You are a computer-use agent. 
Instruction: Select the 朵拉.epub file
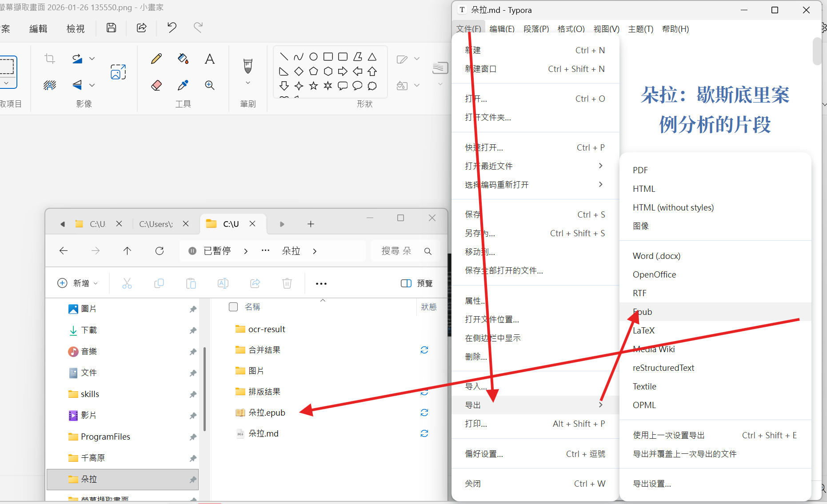(267, 413)
